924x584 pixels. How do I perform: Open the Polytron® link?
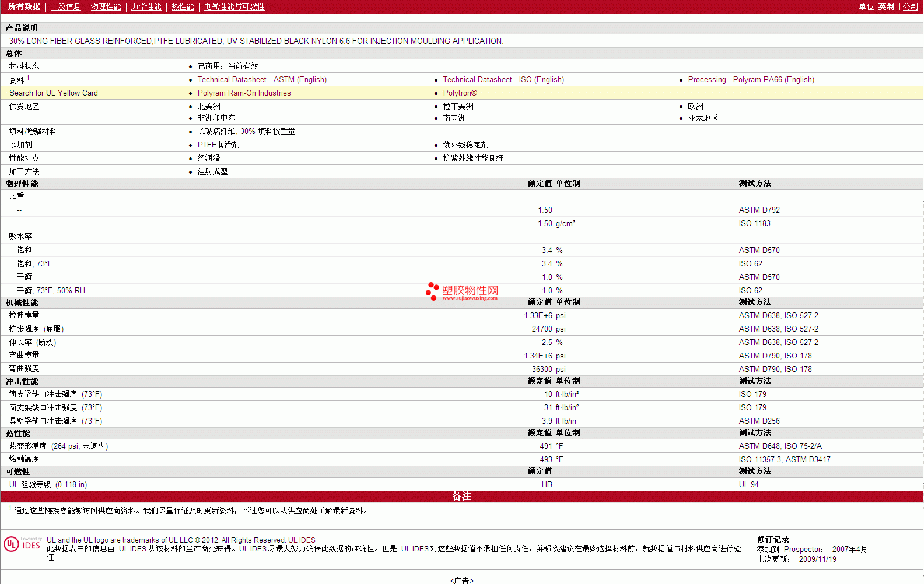click(x=460, y=93)
